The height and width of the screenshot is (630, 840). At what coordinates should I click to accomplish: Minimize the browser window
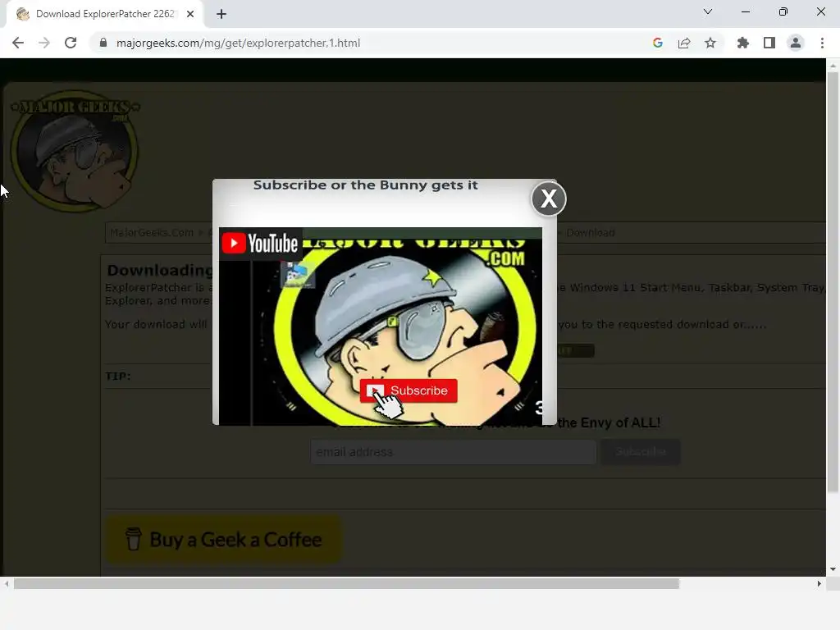coord(745,11)
